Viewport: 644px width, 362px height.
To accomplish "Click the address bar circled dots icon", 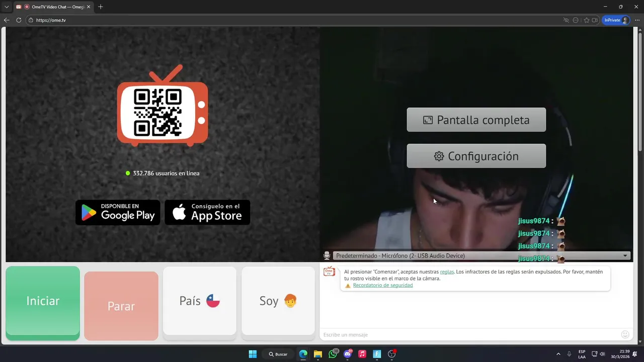I will point(576,20).
